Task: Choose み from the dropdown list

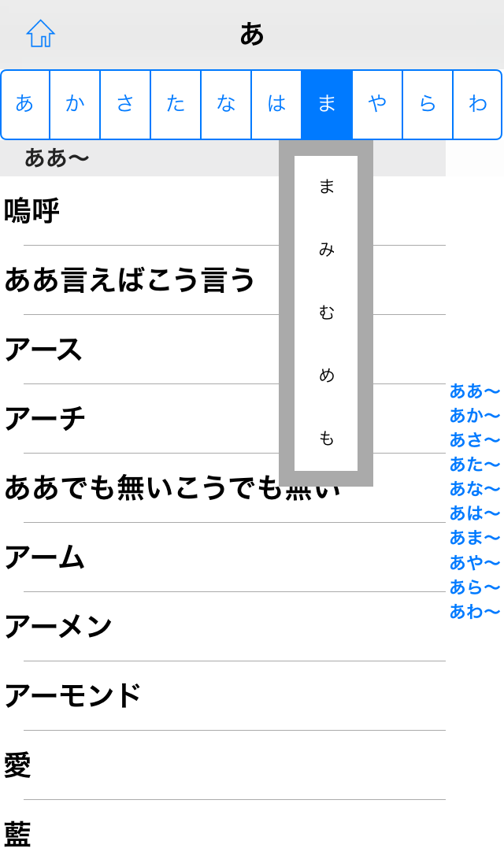Action: (326, 250)
